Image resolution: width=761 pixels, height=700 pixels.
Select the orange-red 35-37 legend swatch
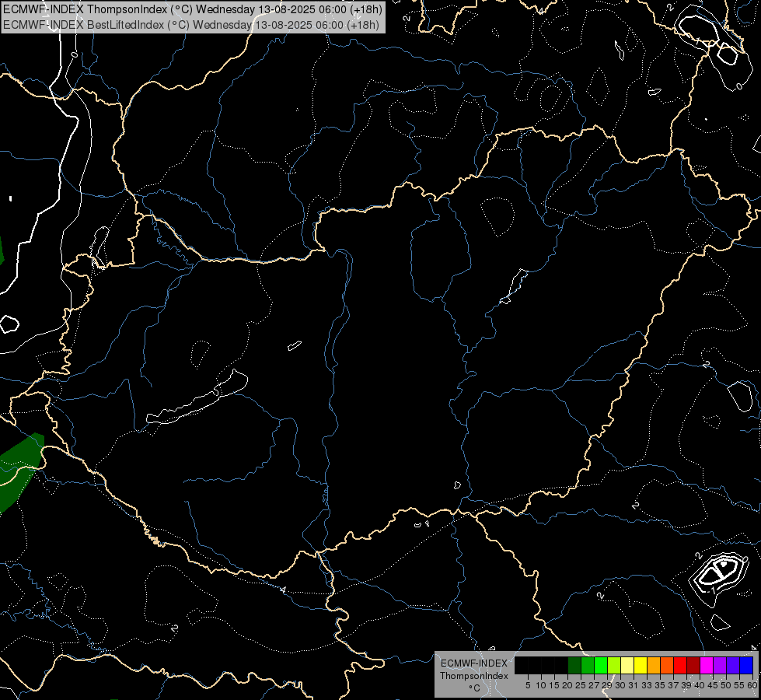(x=667, y=666)
